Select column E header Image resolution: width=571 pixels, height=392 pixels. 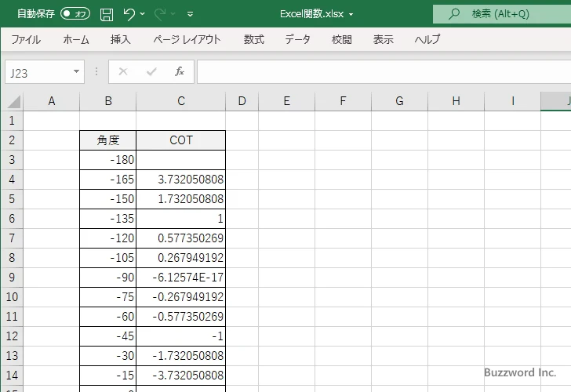tap(286, 101)
